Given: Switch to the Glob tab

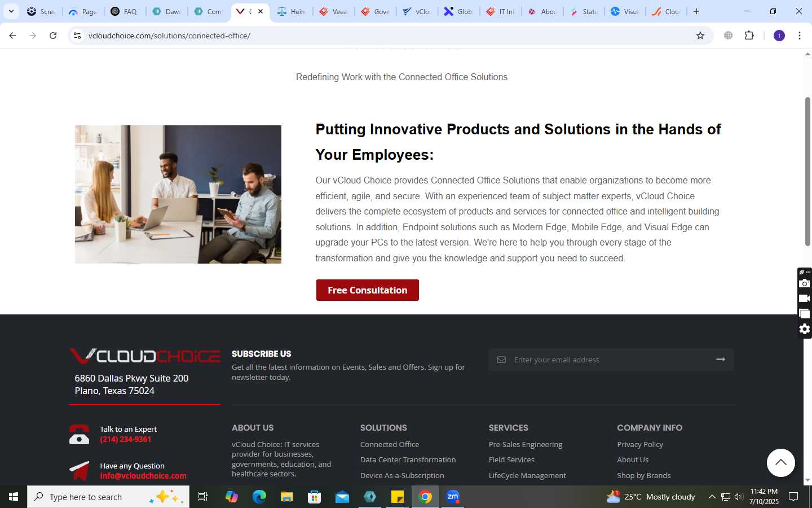Looking at the screenshot, I should 459,11.
